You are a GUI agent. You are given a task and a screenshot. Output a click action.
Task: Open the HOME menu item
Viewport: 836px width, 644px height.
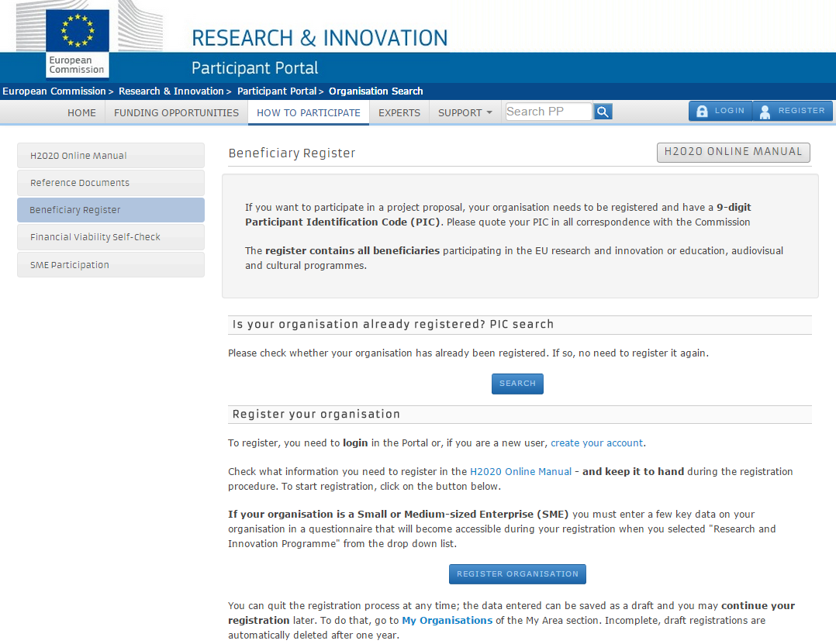(x=81, y=112)
